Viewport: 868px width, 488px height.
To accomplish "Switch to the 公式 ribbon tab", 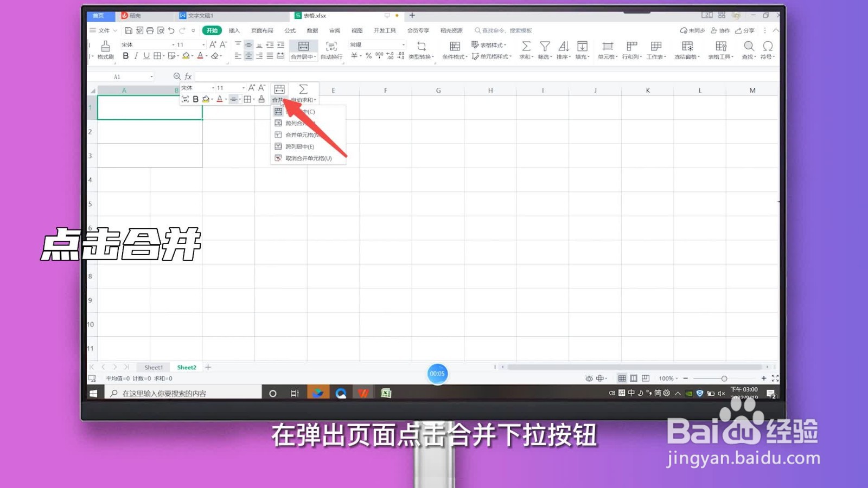I will [290, 30].
